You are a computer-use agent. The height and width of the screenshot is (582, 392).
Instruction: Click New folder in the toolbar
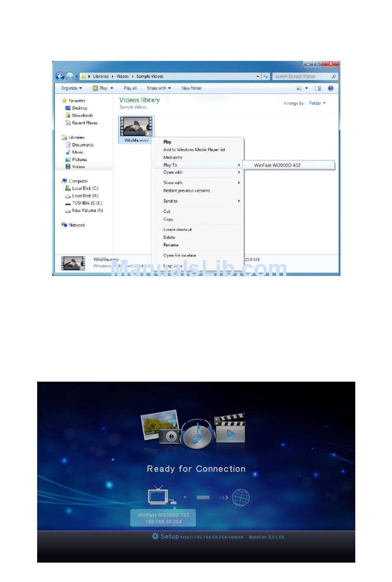point(191,88)
